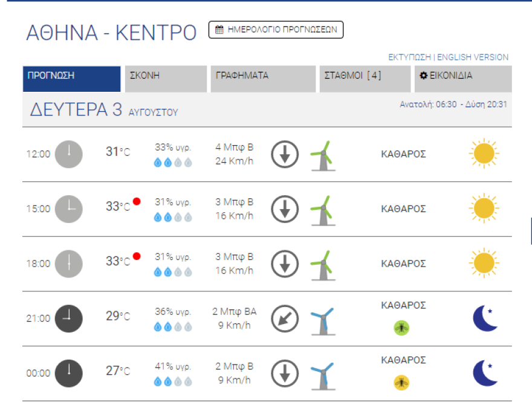Screen dimensions: 532x402
Task: Click the yellow mosquito icon at 00:00
Action: (x=401, y=382)
